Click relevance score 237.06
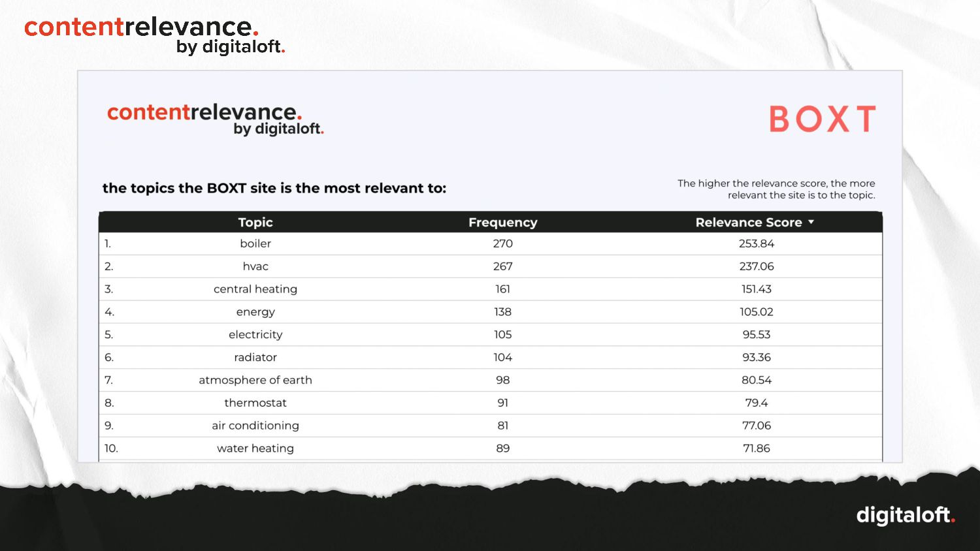This screenshot has height=551, width=980. click(x=757, y=266)
